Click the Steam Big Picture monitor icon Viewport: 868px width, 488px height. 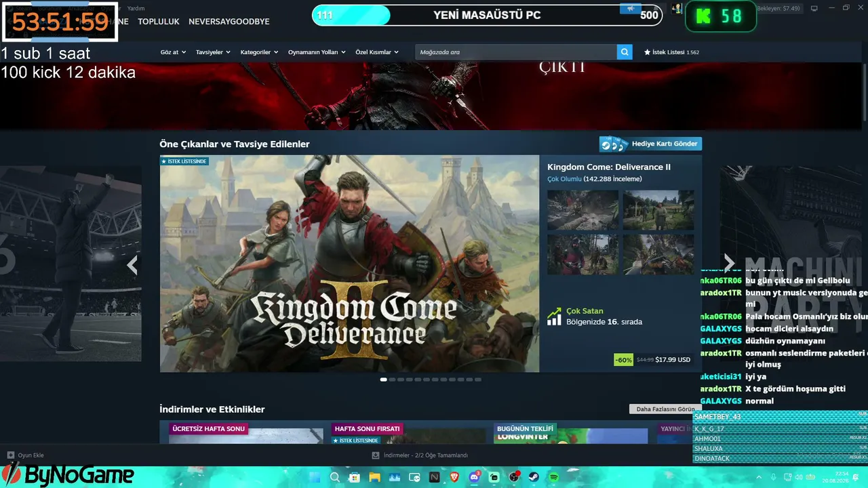pos(814,8)
